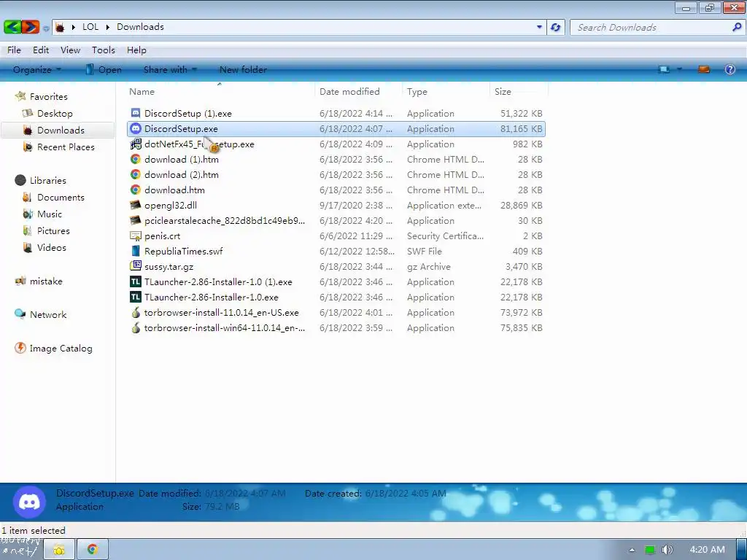747x560 pixels.
Task: Change view with the views icon
Action: point(664,69)
